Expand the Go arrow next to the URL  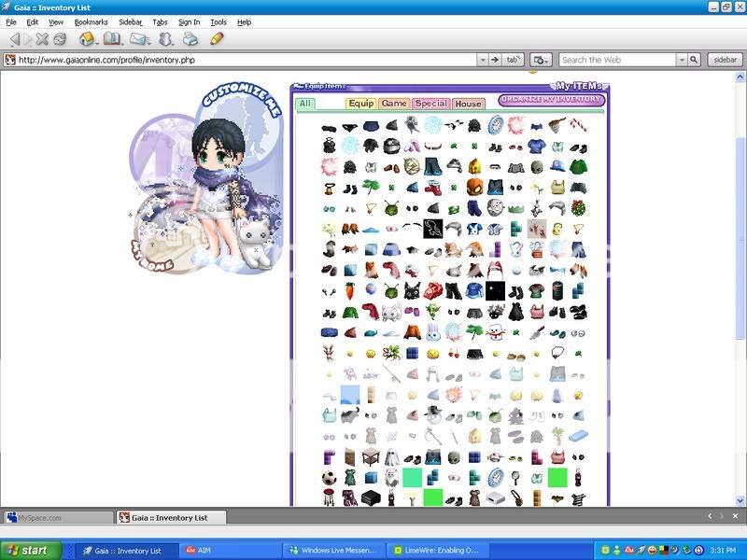click(x=493, y=59)
